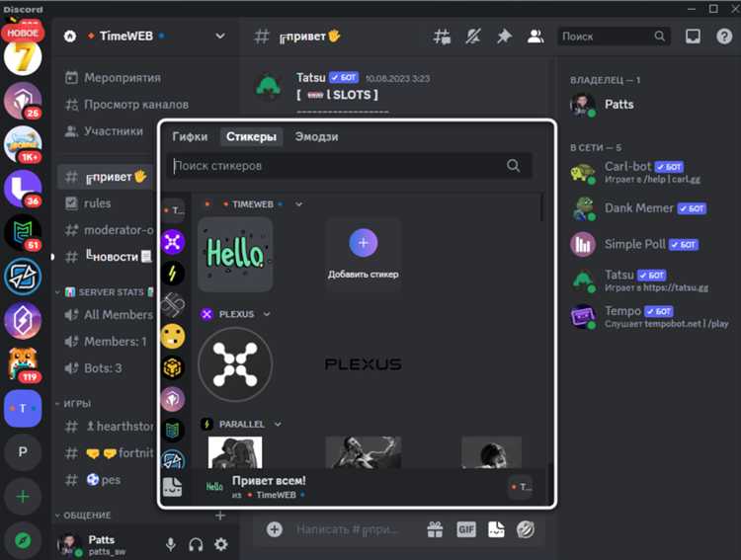Collapse the PLEXUS sticker section
The width and height of the screenshot is (741, 560).
click(267, 314)
